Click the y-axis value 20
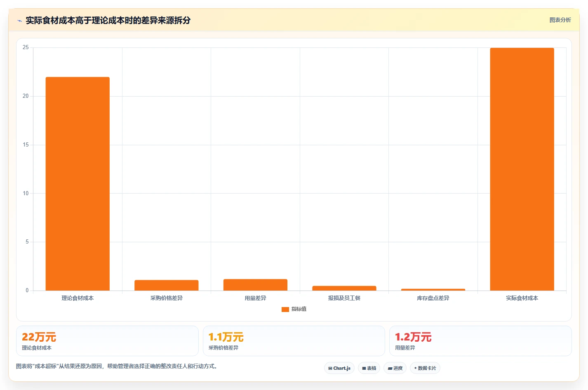 26,96
